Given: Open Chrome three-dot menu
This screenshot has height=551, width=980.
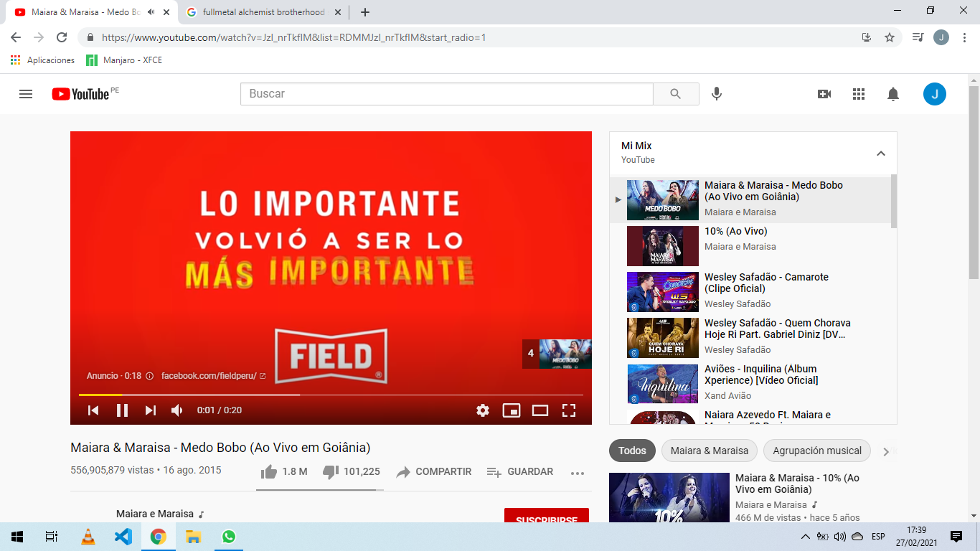Looking at the screenshot, I should (964, 37).
